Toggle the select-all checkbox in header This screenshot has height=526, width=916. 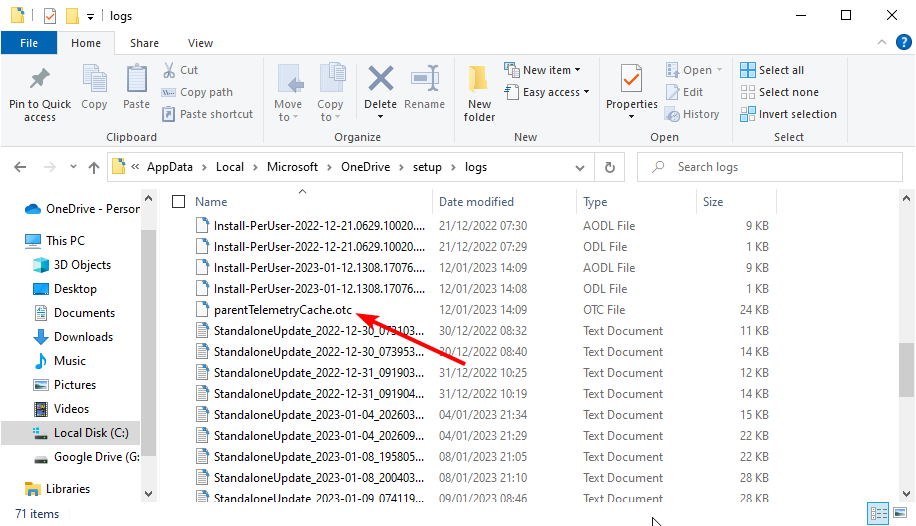[179, 202]
